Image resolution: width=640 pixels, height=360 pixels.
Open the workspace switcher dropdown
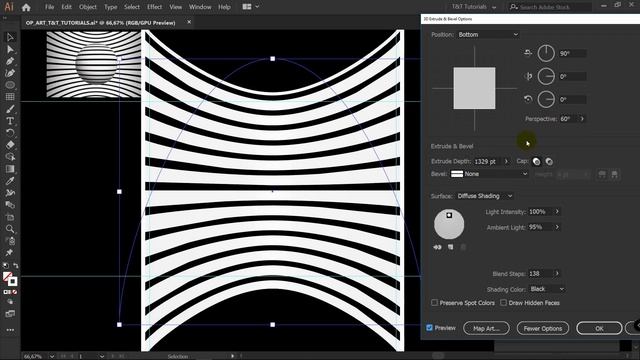click(473, 7)
